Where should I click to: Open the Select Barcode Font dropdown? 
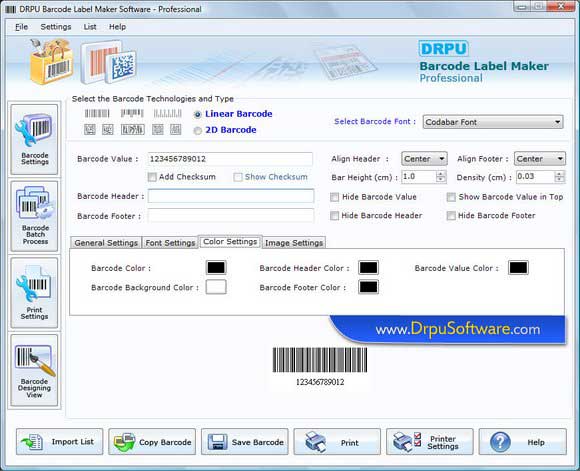click(493, 122)
